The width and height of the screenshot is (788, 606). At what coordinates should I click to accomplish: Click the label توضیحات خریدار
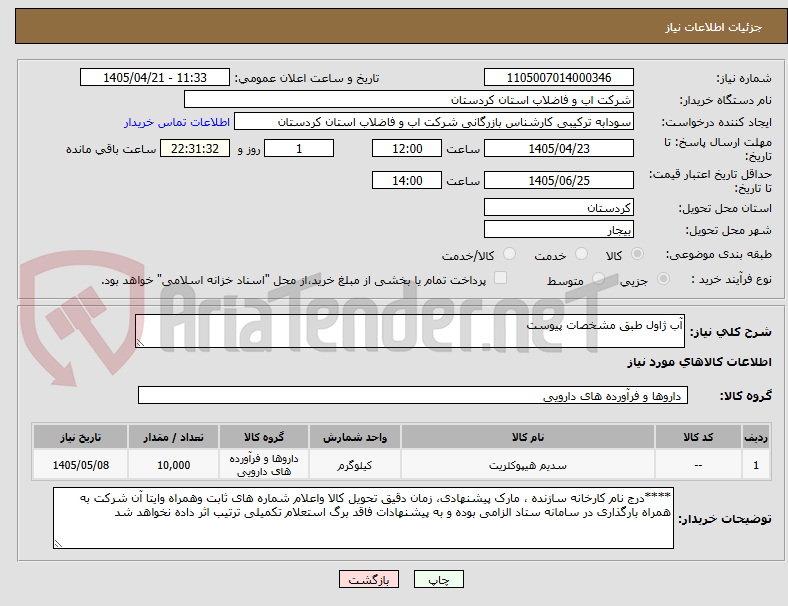pyautogui.click(x=725, y=519)
